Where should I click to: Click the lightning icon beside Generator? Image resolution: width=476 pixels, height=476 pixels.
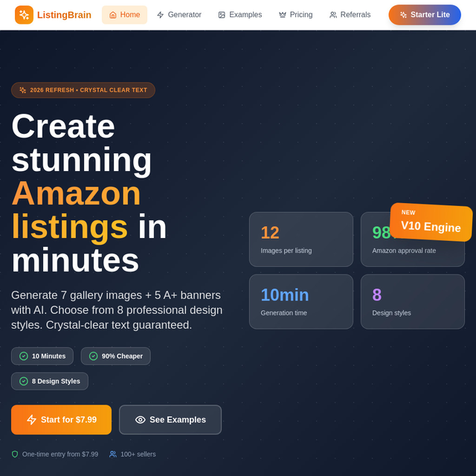tap(161, 15)
